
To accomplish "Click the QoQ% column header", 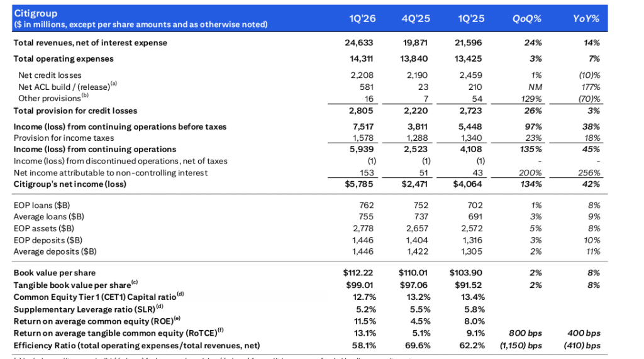I will 527,18.
